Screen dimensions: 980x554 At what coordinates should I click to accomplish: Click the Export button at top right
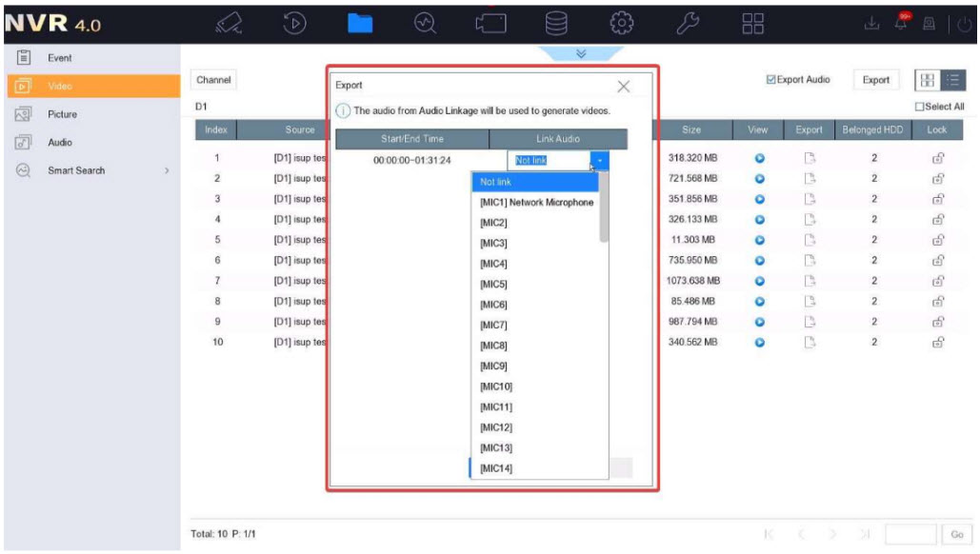[x=875, y=81]
